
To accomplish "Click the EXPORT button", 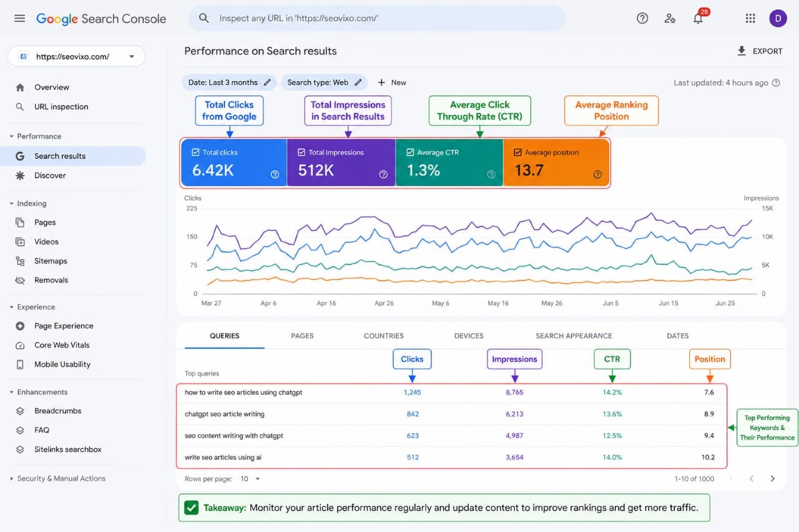I will point(760,51).
